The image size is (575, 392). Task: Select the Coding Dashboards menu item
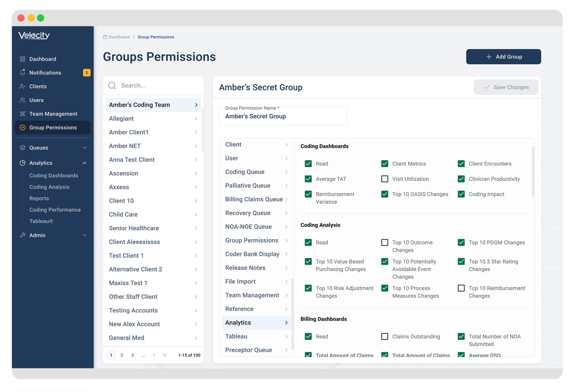point(53,175)
